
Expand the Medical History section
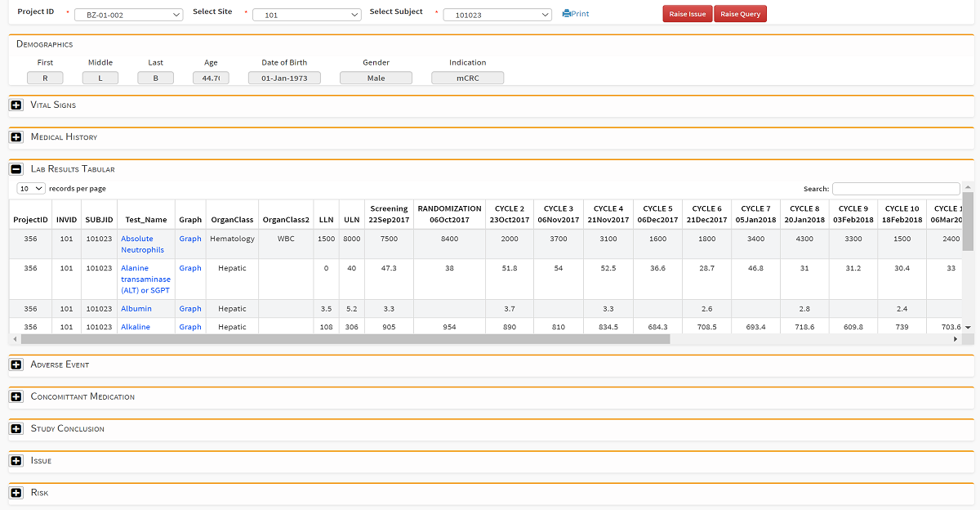pos(16,136)
